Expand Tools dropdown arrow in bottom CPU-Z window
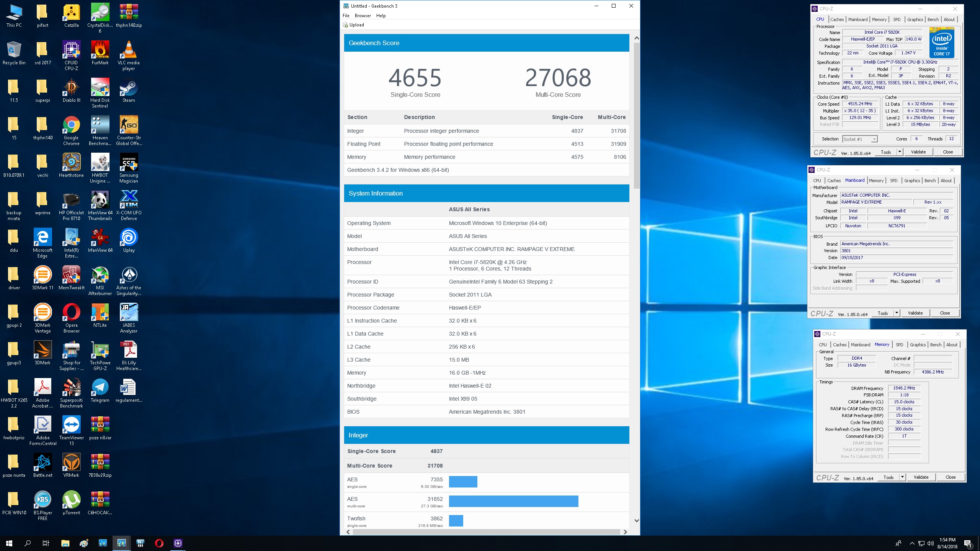 902,477
